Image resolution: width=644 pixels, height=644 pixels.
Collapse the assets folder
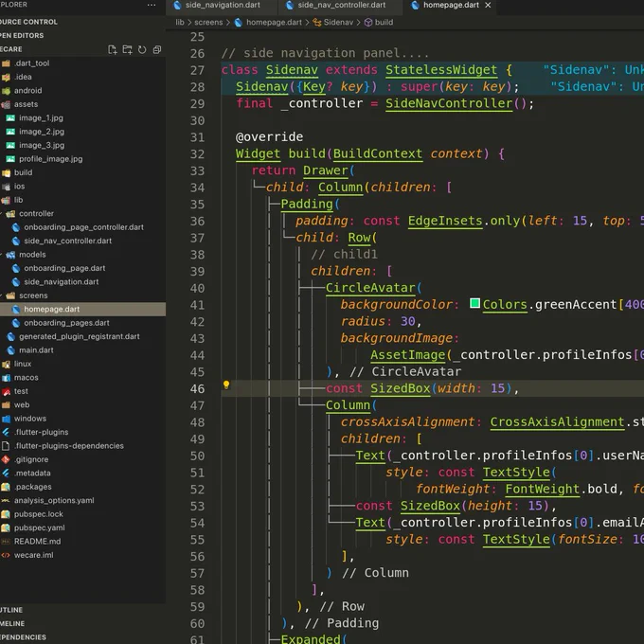click(82, 104)
